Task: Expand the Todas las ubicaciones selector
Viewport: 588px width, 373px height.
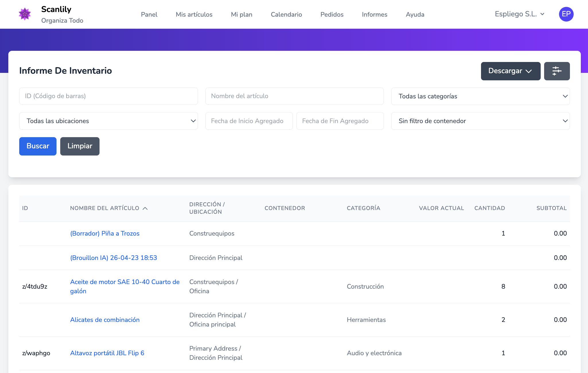Action: 108,121
